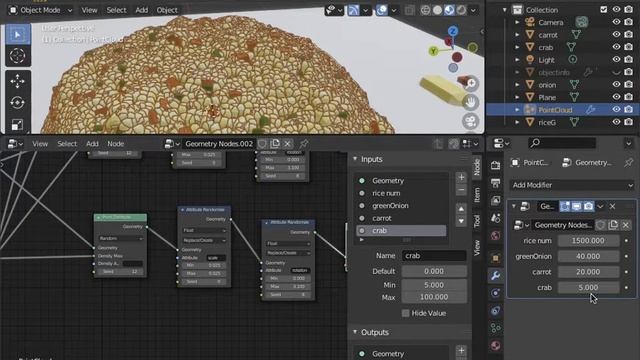Toggle Collection exclude checkbox in outliner
The image size is (640, 360).
click(604, 9)
